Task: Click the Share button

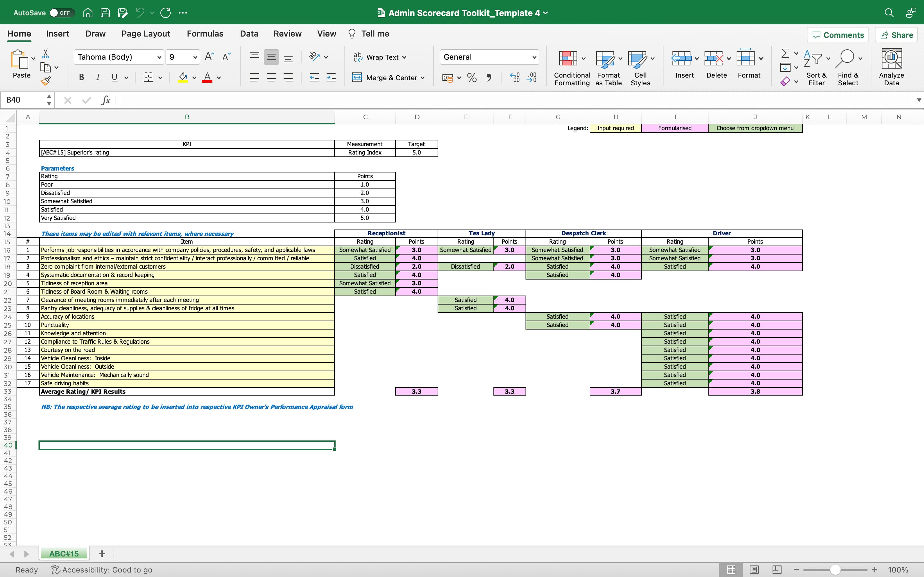Action: coord(896,35)
